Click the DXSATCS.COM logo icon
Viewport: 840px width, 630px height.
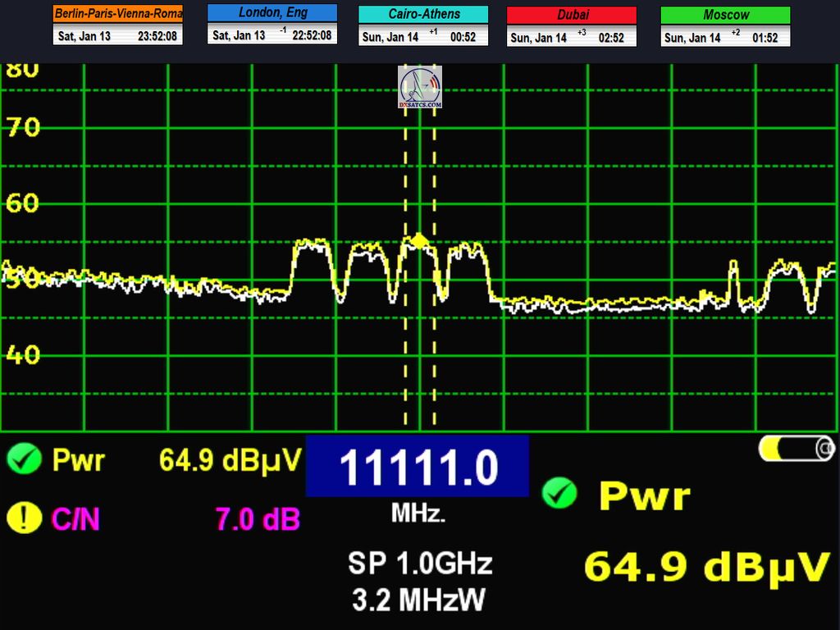tap(420, 88)
